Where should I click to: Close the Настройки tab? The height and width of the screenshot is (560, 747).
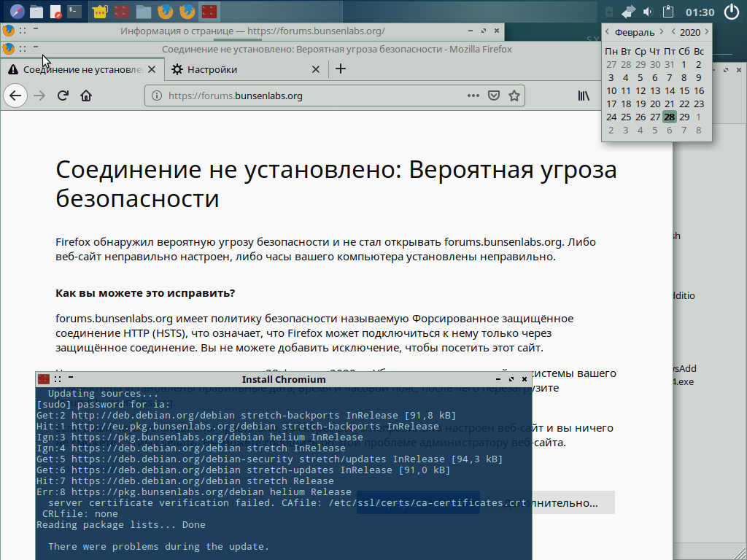(316, 69)
